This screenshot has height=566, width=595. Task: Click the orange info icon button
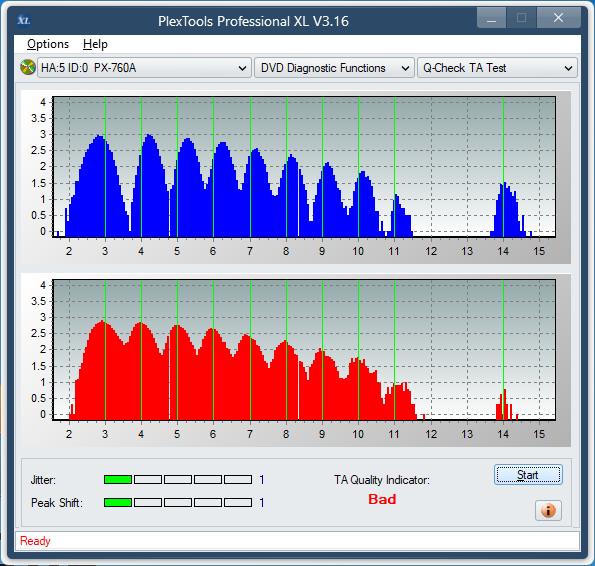(548, 510)
